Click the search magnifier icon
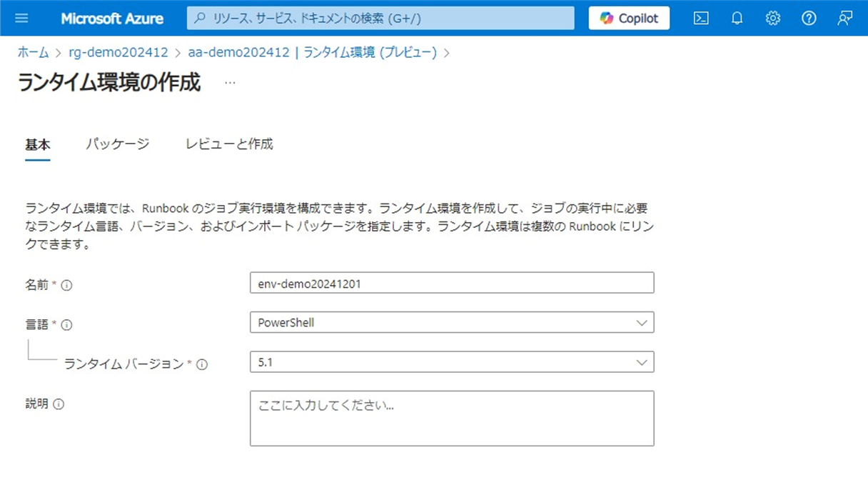Image resolution: width=868 pixels, height=490 pixels. 201,19
